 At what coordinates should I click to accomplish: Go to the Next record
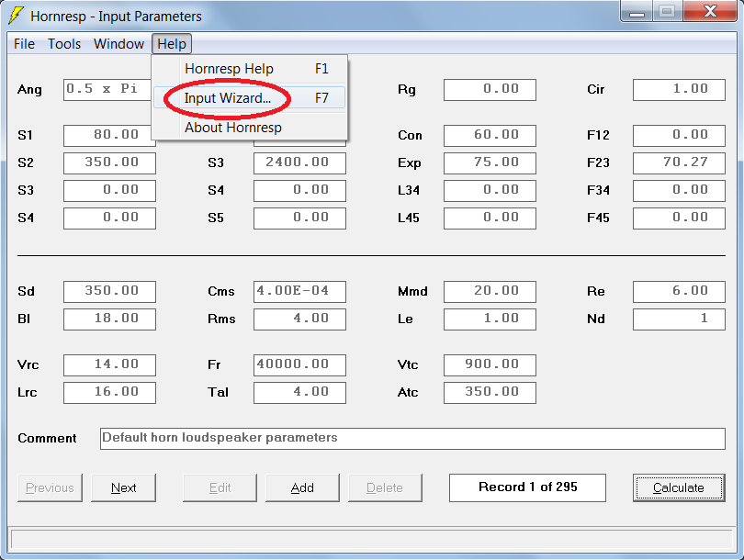click(123, 487)
